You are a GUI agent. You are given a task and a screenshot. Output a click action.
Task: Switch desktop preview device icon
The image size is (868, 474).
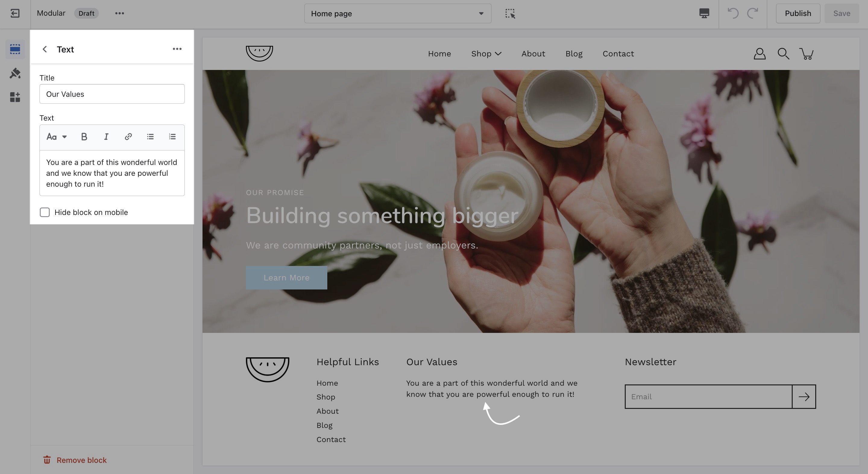click(x=704, y=14)
